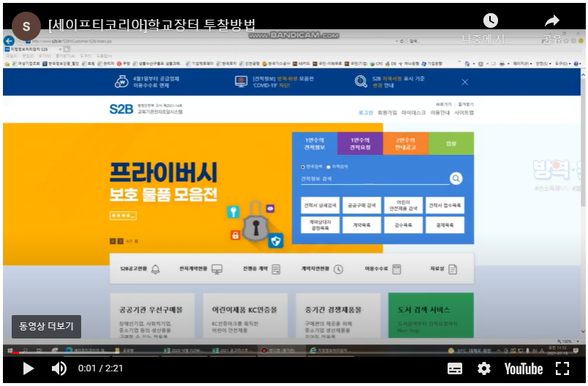Click the S2B공고현황 bell icon
588x386 pixels.
156,269
